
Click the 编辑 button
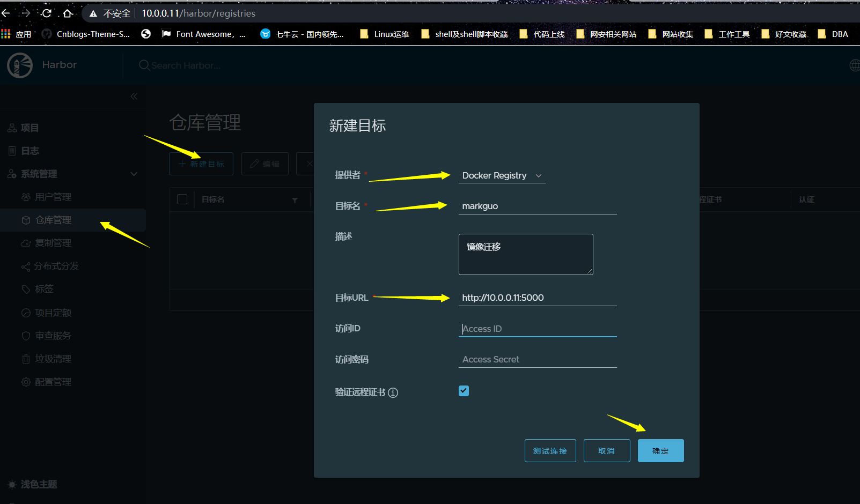(265, 164)
